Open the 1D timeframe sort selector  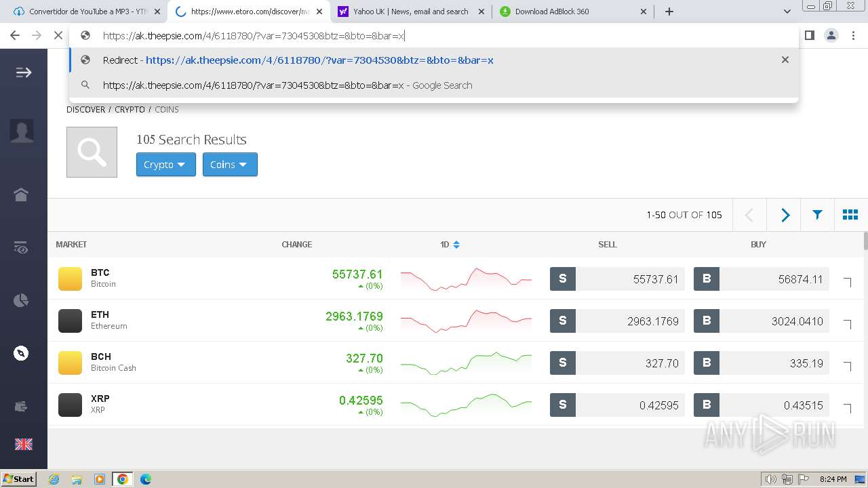tap(450, 245)
